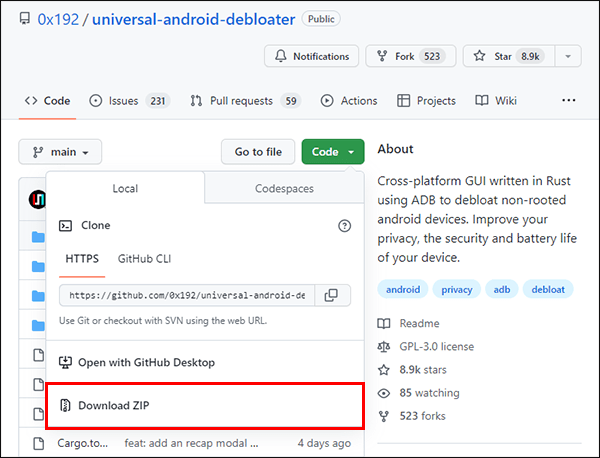The height and width of the screenshot is (458, 600).
Task: Open the adb topic tag
Action: [502, 289]
